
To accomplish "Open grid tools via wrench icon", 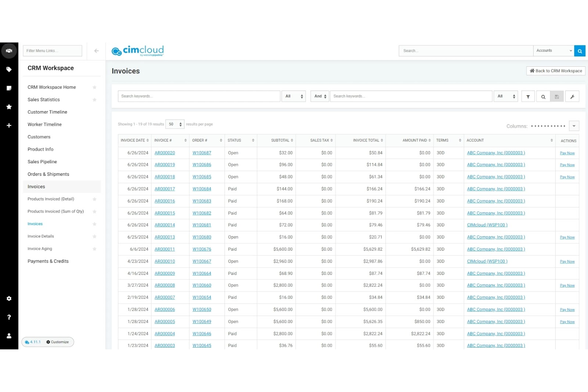I will tap(572, 96).
